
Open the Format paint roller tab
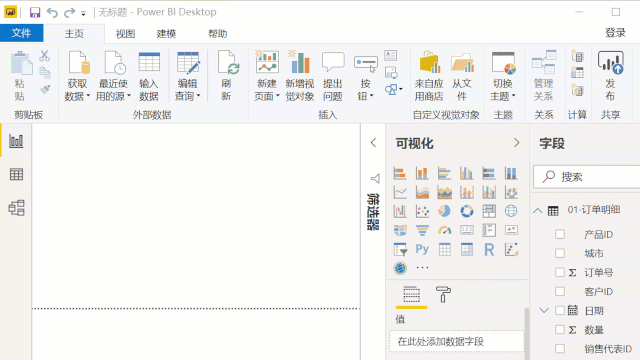(443, 295)
